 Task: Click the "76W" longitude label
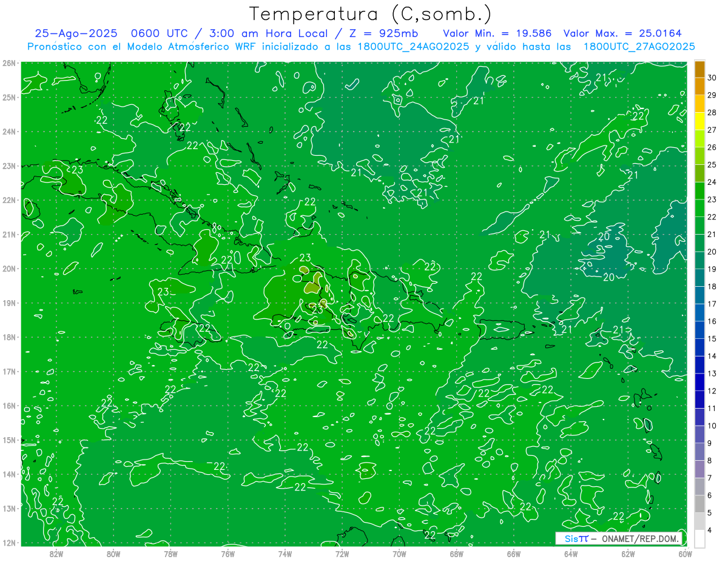coord(227,554)
